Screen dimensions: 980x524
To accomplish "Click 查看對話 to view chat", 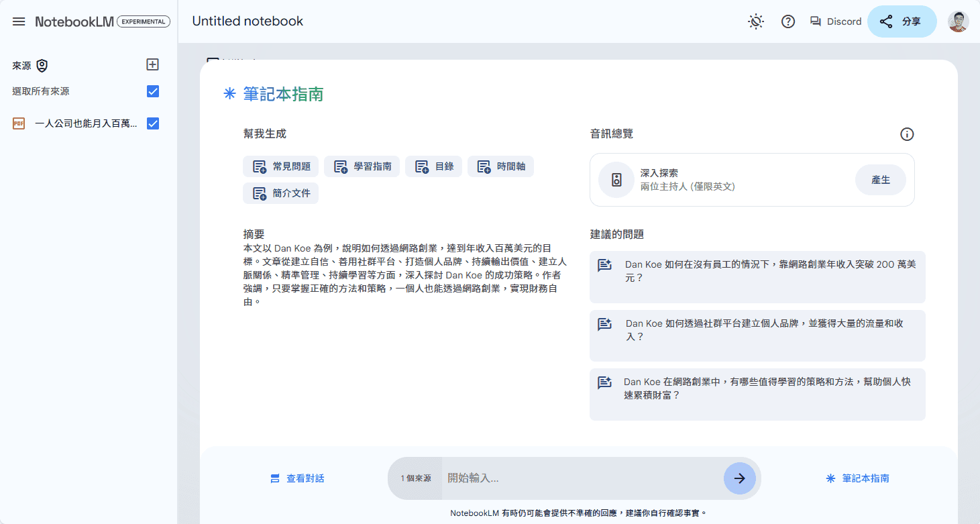I will click(x=297, y=478).
